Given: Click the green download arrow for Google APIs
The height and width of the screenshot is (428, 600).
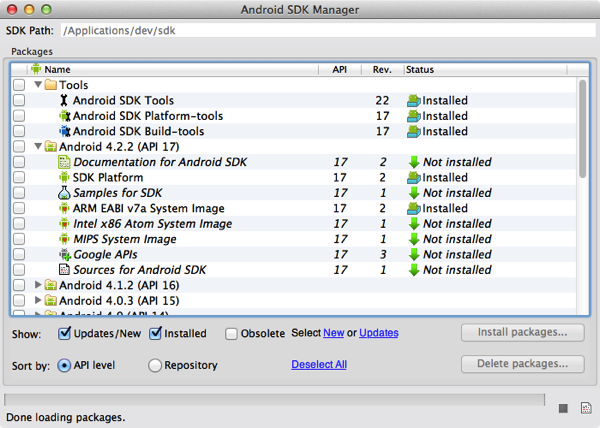Looking at the screenshot, I should (414, 254).
